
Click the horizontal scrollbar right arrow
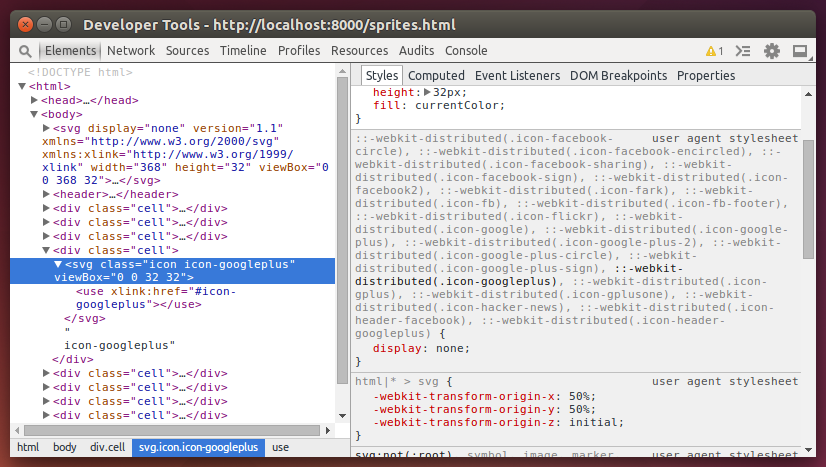pos(328,430)
